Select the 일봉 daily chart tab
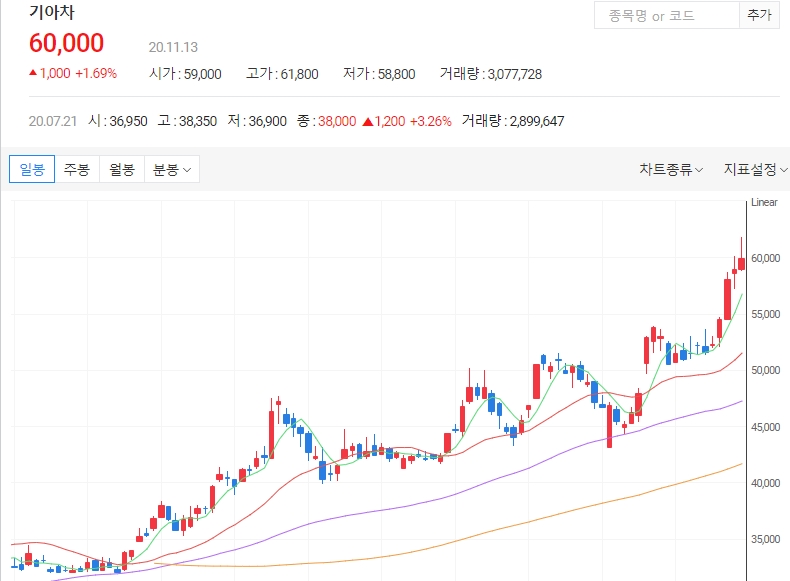790x581 pixels. tap(32, 169)
